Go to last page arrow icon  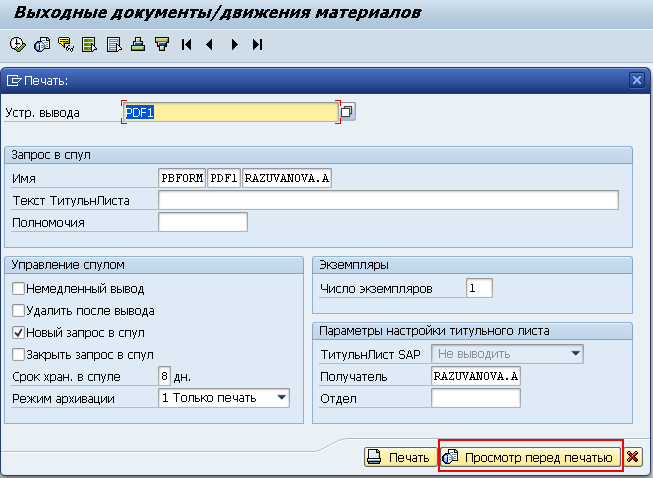pyautogui.click(x=258, y=44)
